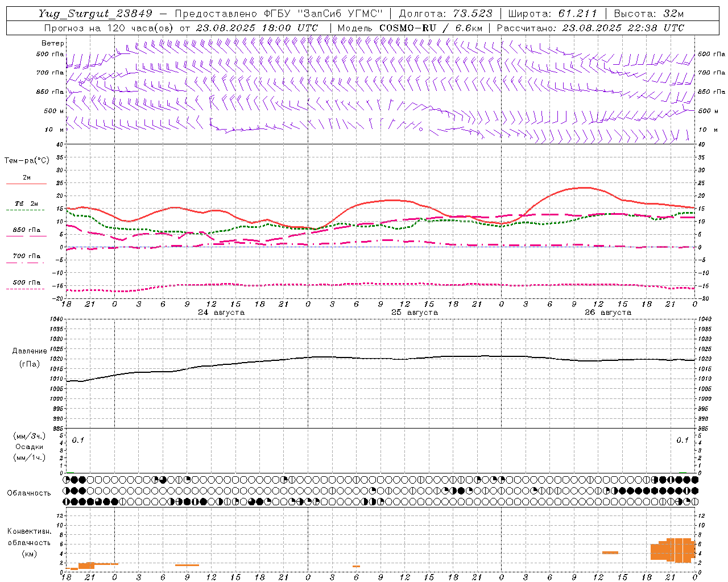
Task: Click the Конвективн. label of the convection panel
Action: coord(30,531)
